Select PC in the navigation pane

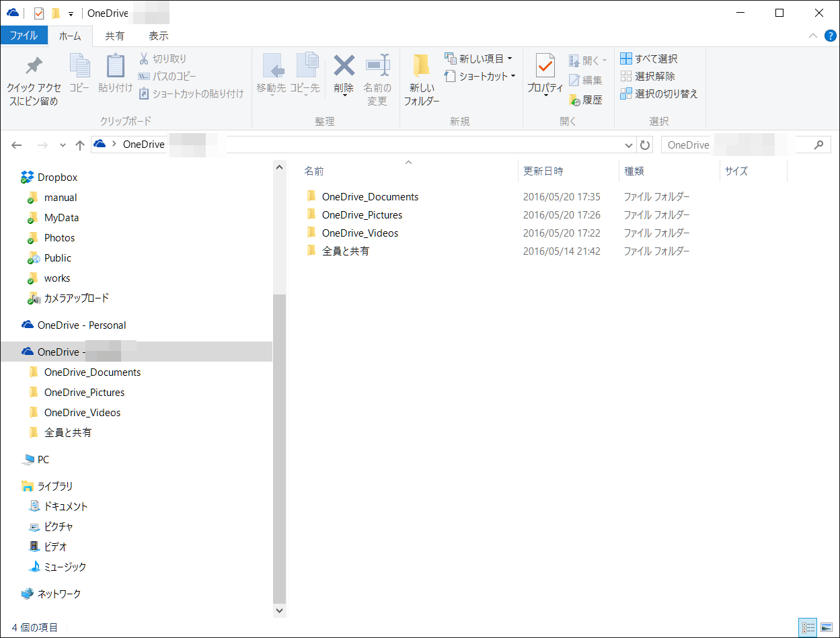click(43, 460)
